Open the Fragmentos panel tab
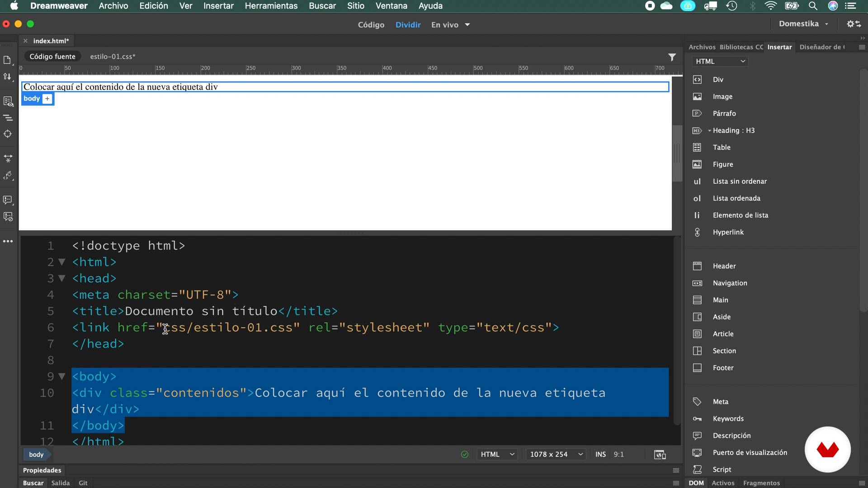This screenshot has height=488, width=868. (761, 483)
